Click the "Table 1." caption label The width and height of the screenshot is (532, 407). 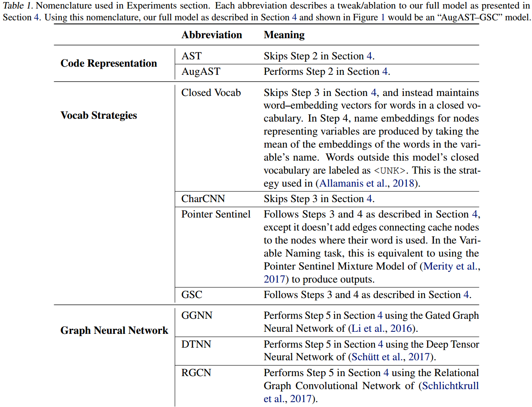pos(18,6)
